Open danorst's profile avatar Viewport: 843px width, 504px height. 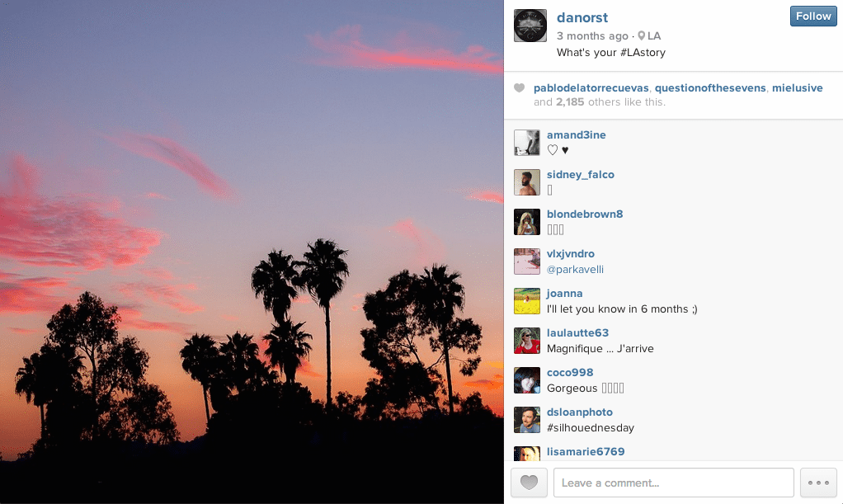point(530,26)
